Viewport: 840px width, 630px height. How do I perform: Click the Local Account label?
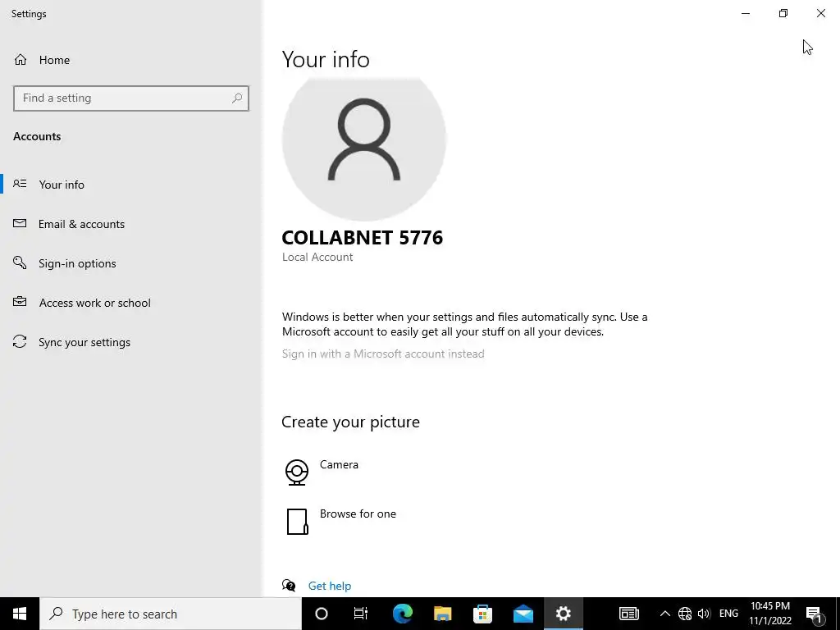[x=317, y=257]
